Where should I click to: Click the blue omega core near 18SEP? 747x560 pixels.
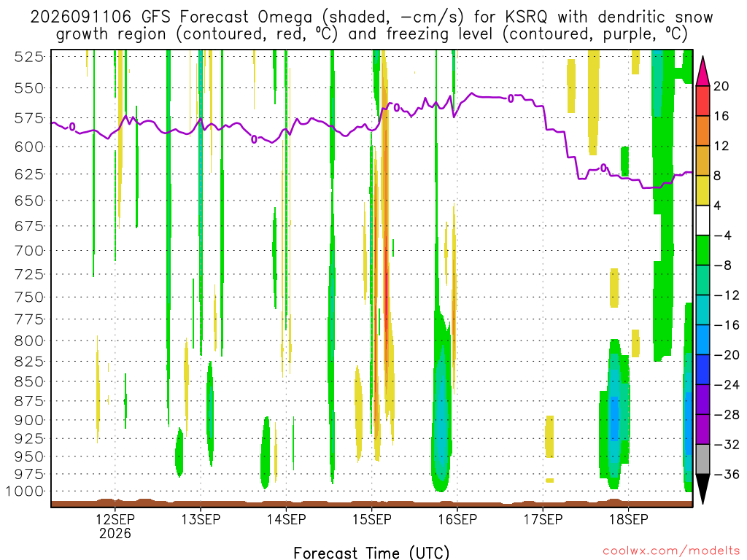pyautogui.click(x=614, y=419)
